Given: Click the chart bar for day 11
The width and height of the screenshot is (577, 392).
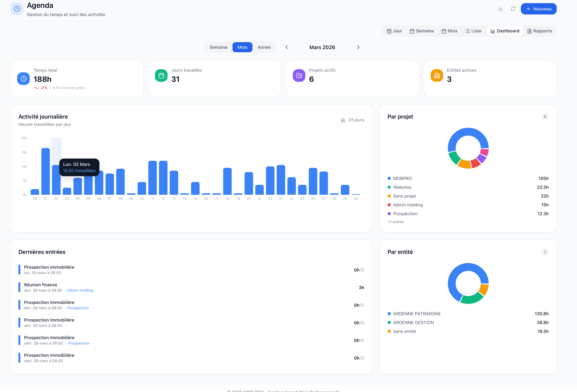Looking at the screenshot, I should click(153, 178).
